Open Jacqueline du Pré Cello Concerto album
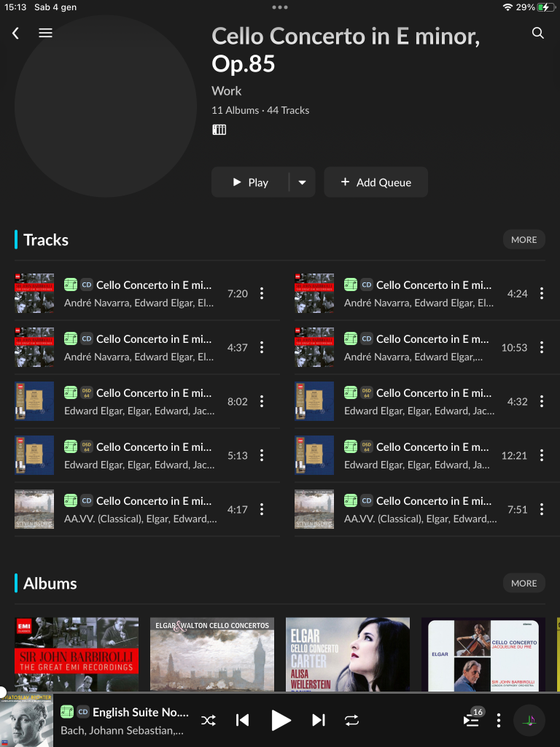This screenshot has height=747, width=560. pyautogui.click(x=483, y=654)
